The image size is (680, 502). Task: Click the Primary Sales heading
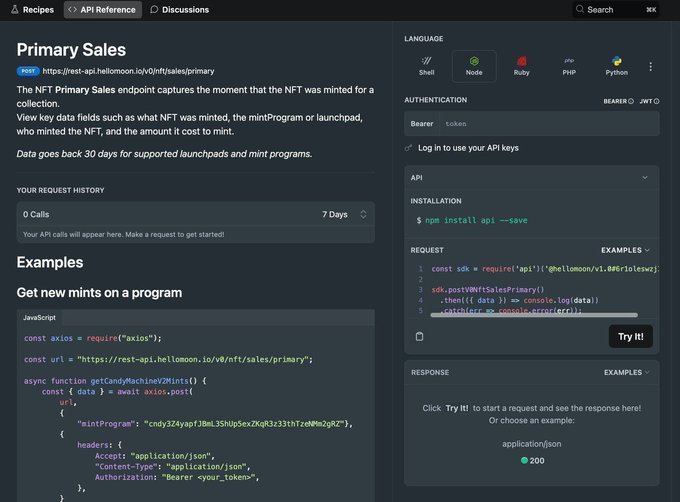pyautogui.click(x=71, y=49)
